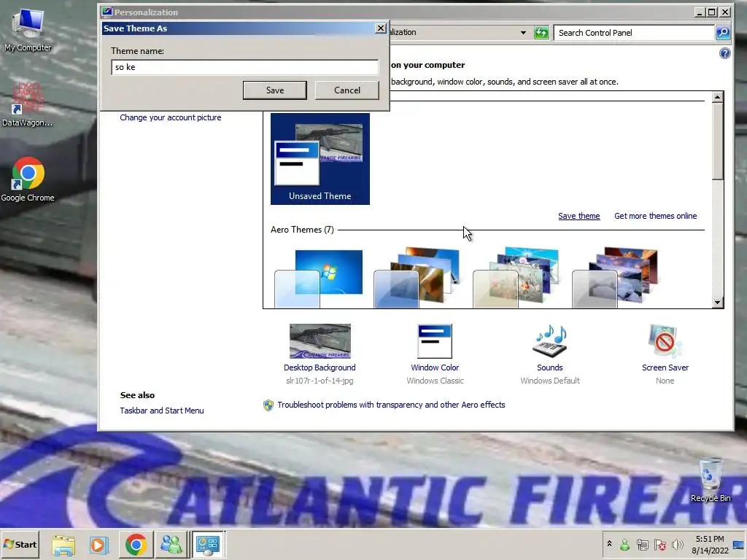Click the network tray icon

[x=642, y=544]
